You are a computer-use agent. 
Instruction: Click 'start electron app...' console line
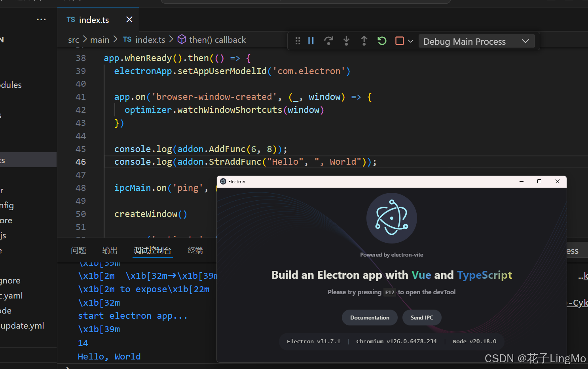(133, 316)
